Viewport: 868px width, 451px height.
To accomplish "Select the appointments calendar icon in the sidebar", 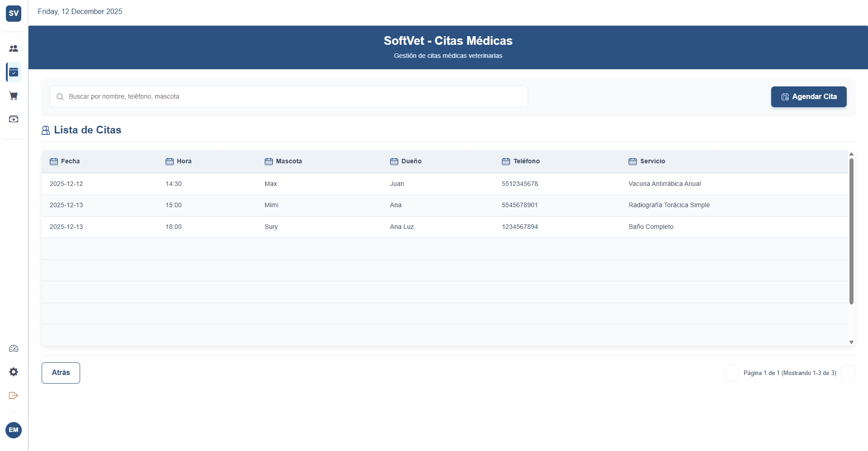I will (x=13, y=72).
